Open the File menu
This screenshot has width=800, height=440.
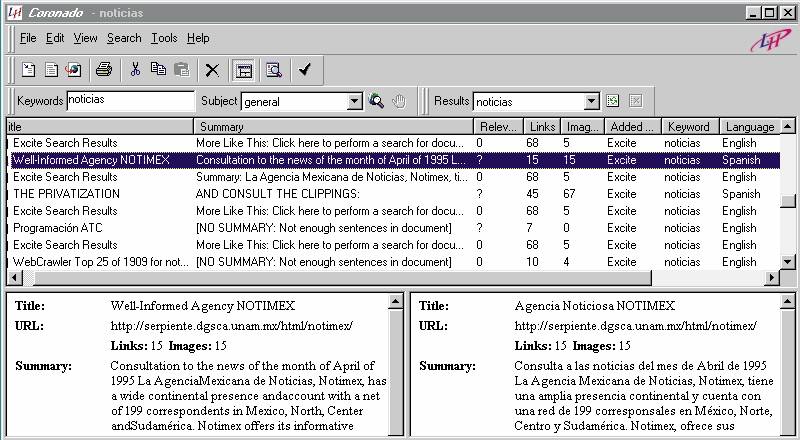point(28,38)
